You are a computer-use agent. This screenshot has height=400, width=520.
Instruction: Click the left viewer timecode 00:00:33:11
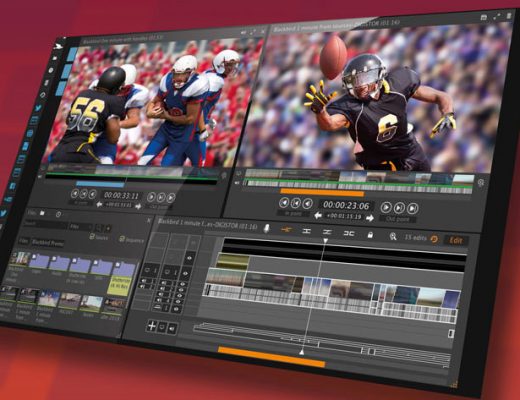click(x=121, y=195)
